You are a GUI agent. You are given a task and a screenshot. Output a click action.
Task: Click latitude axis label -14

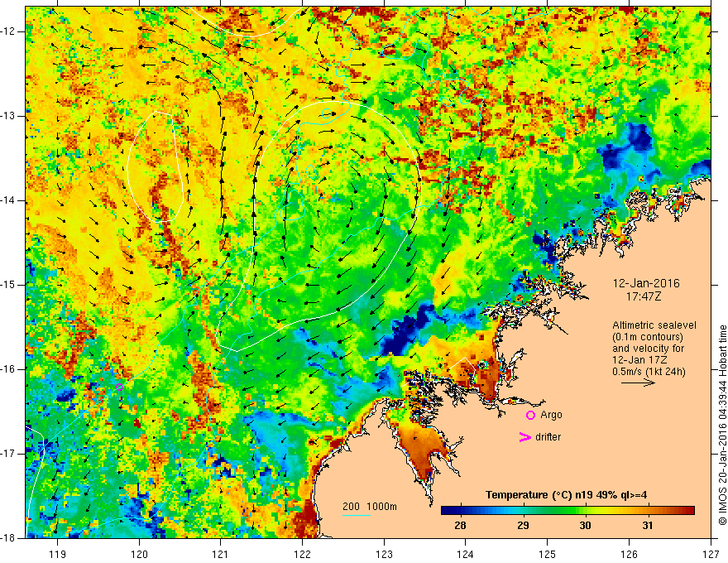[x=8, y=200]
